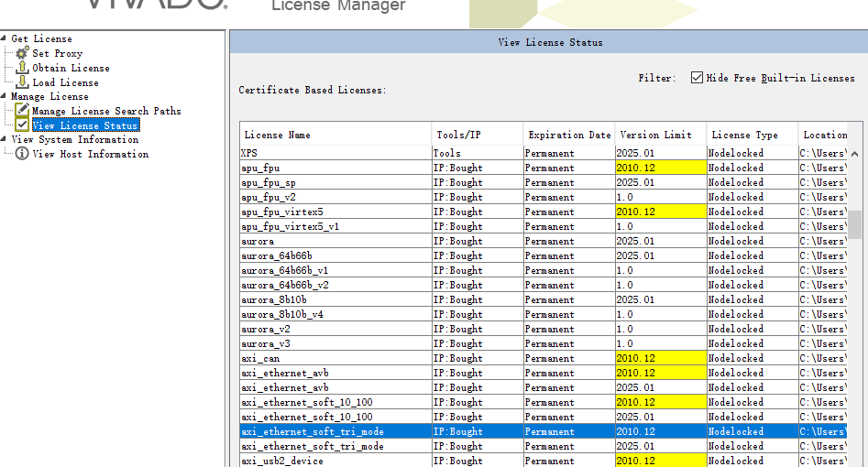
Task: Sort by Version Limit column header
Action: tap(661, 135)
